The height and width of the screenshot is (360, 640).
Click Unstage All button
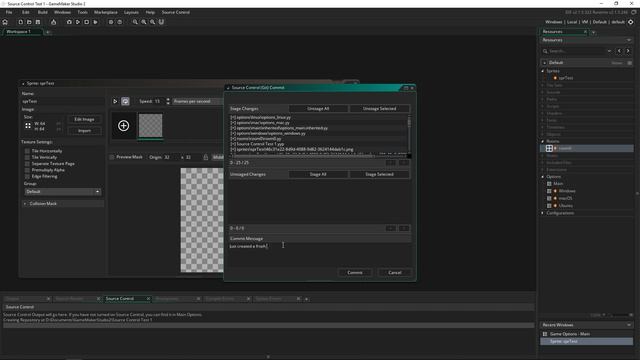coord(318,109)
